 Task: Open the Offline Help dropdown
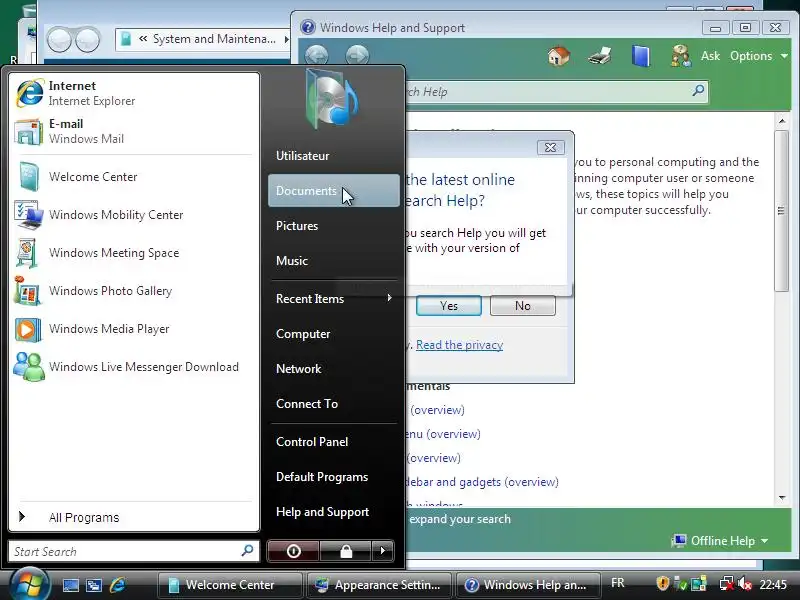pos(720,541)
